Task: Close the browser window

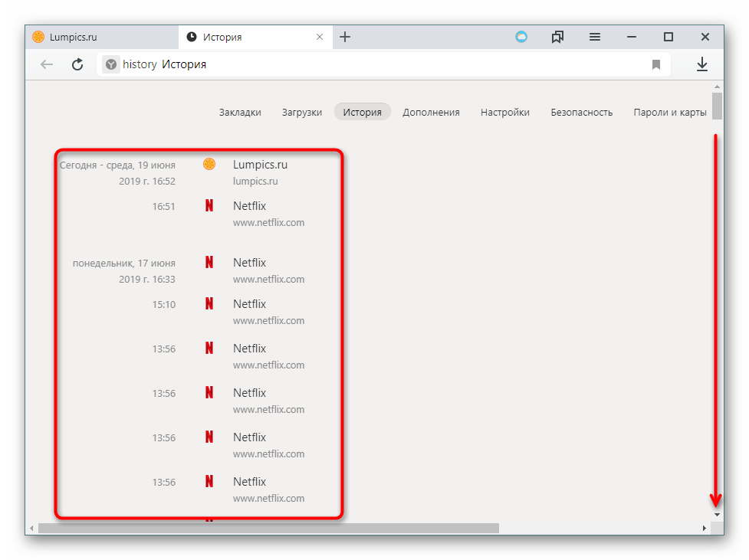Action: coord(705,37)
